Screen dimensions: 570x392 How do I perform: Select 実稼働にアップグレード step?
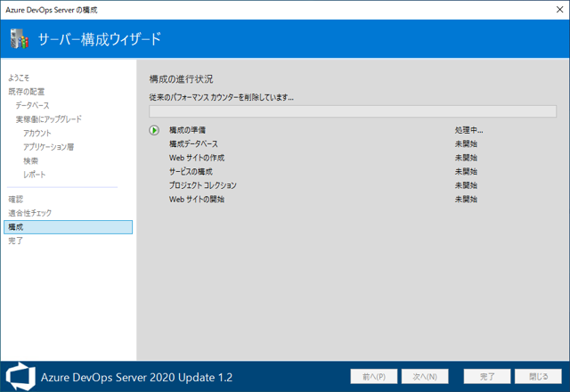(49, 119)
